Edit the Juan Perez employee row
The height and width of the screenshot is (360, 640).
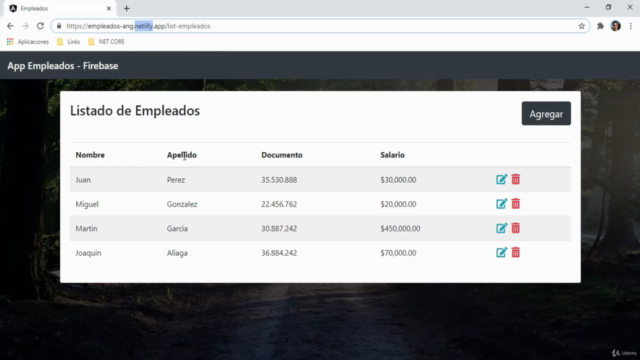tap(501, 179)
